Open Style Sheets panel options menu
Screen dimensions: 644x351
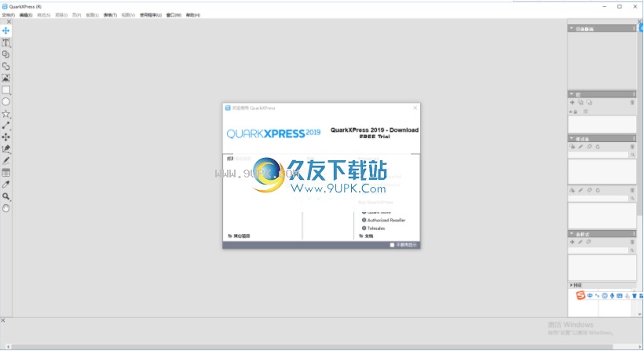(634, 138)
